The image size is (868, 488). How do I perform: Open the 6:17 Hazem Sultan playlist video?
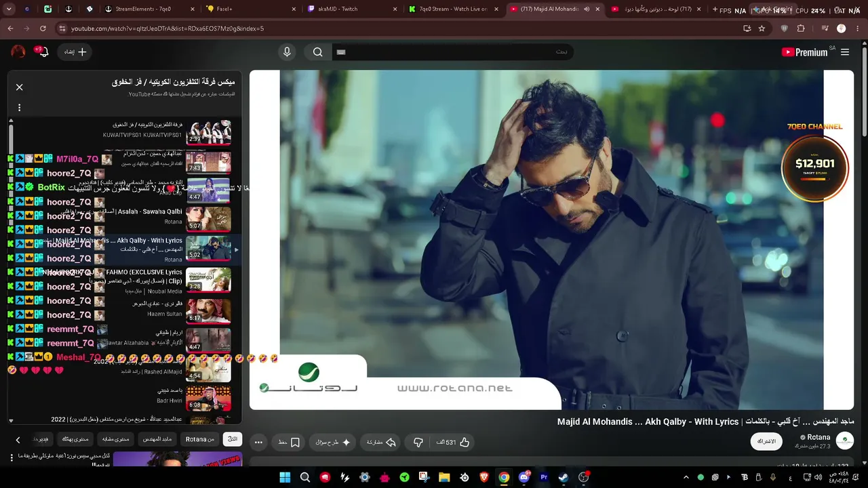pos(208,310)
